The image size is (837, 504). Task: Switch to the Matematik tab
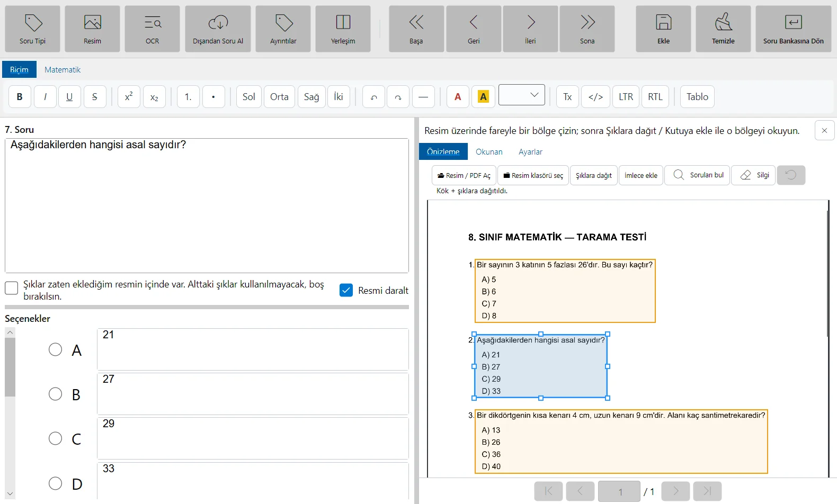63,70
